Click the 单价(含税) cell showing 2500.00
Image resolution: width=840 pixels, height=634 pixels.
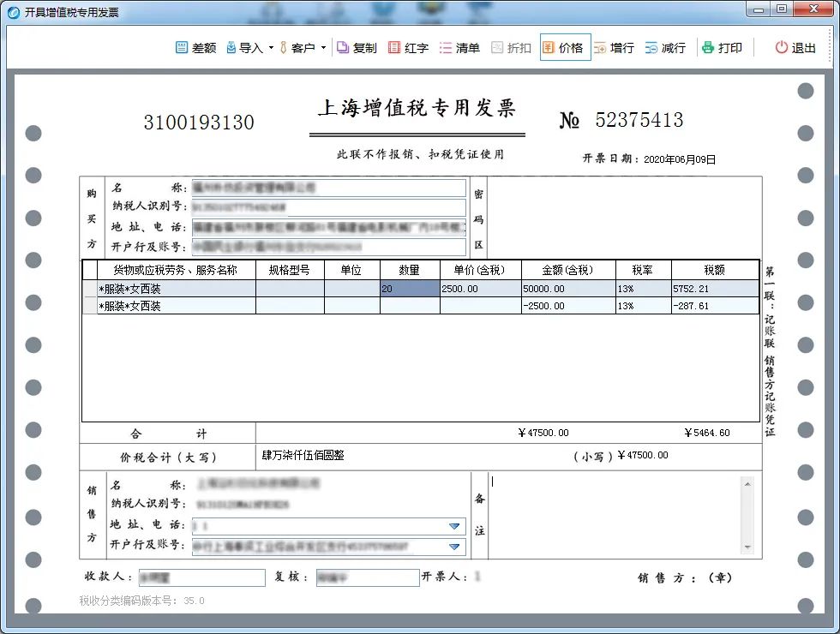[479, 290]
